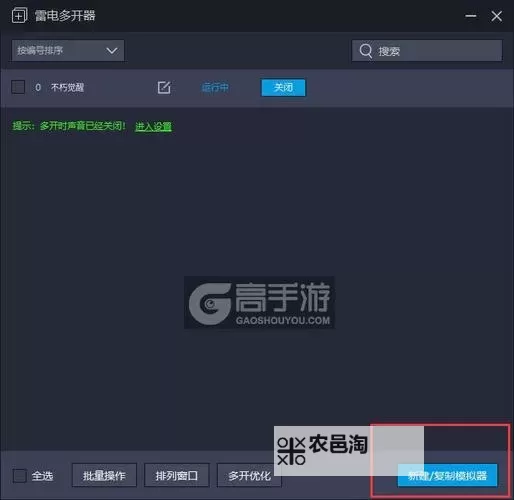Click the edit icon for 不朽觉醒
The height and width of the screenshot is (500, 514).
(164, 87)
